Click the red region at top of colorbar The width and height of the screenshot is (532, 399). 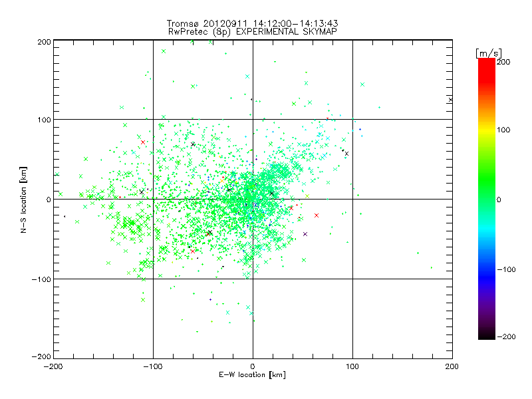pos(487,70)
